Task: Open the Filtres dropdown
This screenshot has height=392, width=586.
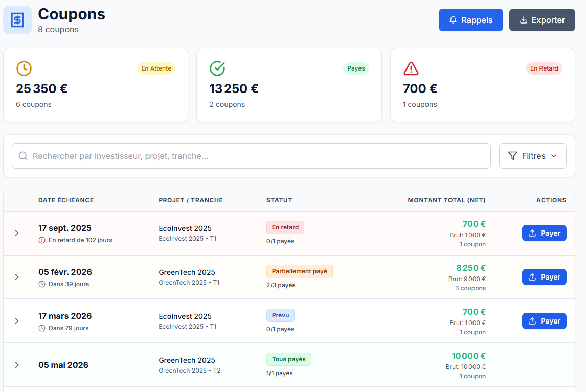Action: click(532, 155)
